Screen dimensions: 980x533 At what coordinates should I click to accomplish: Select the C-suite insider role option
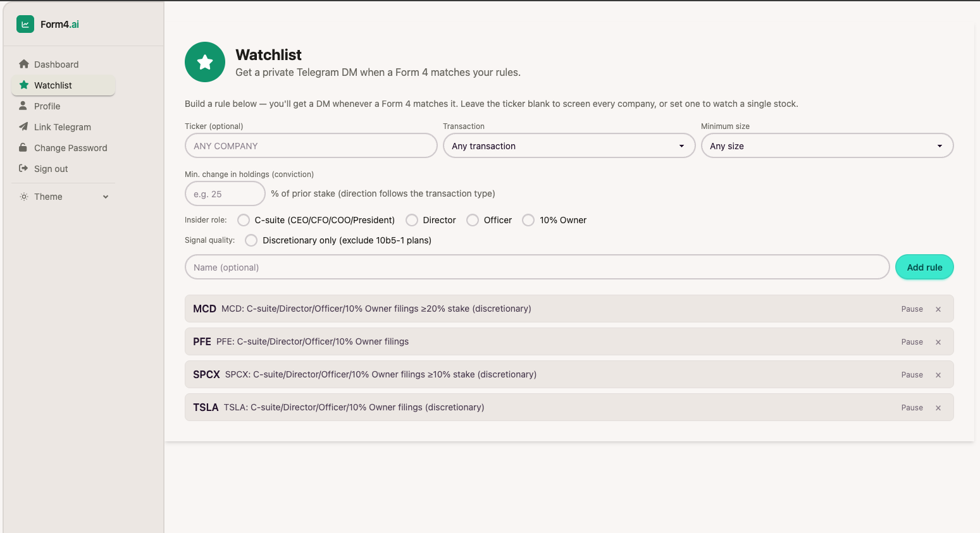point(244,220)
